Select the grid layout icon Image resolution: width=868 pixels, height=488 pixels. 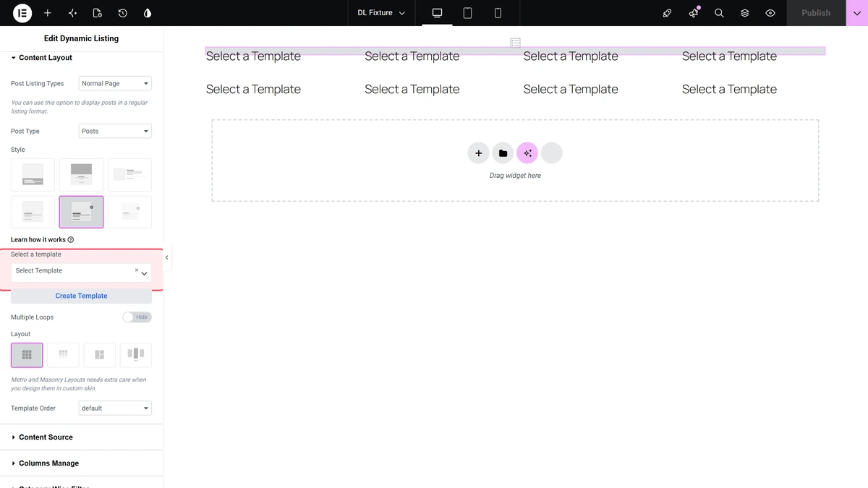pyautogui.click(x=27, y=355)
